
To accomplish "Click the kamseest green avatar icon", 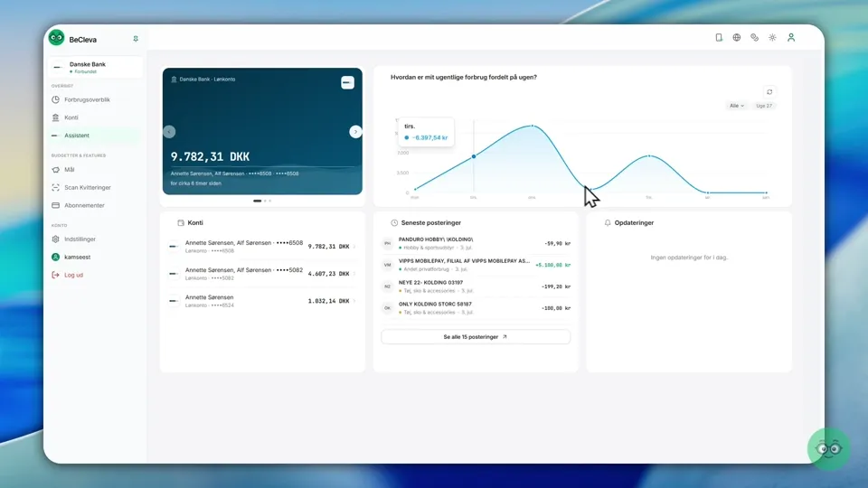I will pos(55,258).
